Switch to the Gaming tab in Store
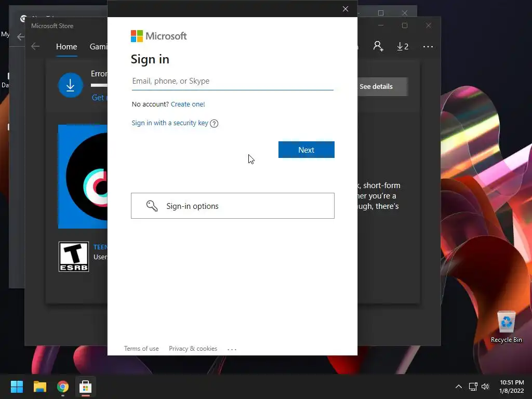 pyautogui.click(x=98, y=46)
